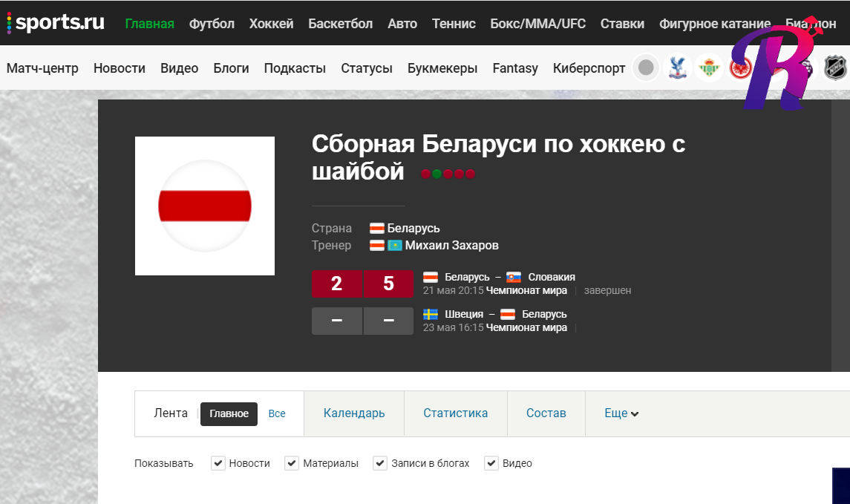Click the grey circle placeholder icon
The height and width of the screenshot is (504, 850).
coord(646,68)
